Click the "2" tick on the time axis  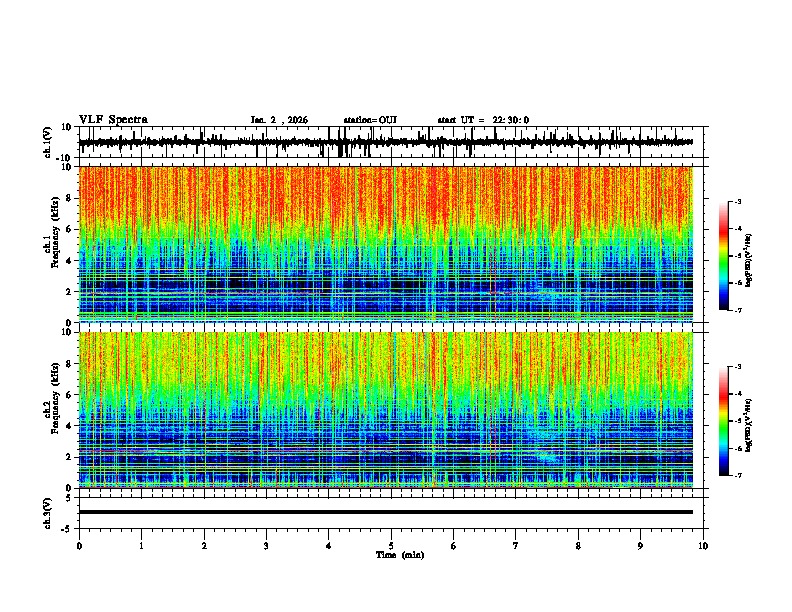click(204, 546)
